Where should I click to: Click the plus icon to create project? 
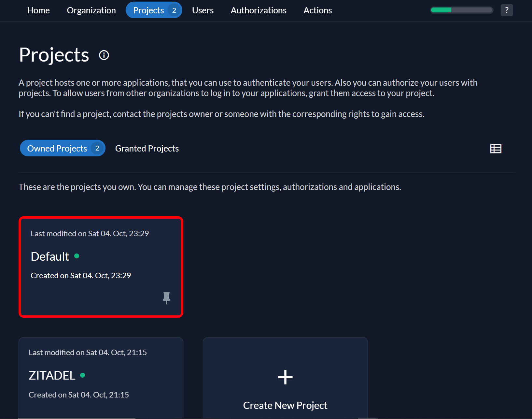[285, 377]
